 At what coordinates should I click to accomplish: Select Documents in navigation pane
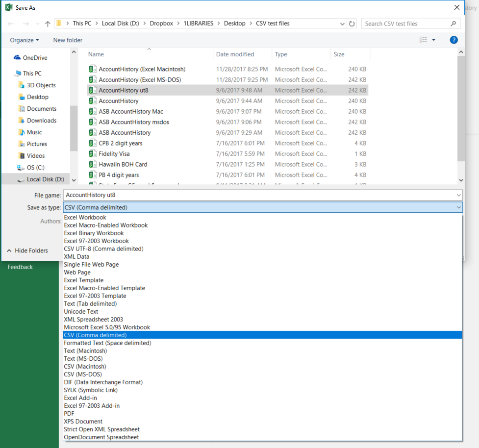tap(42, 109)
